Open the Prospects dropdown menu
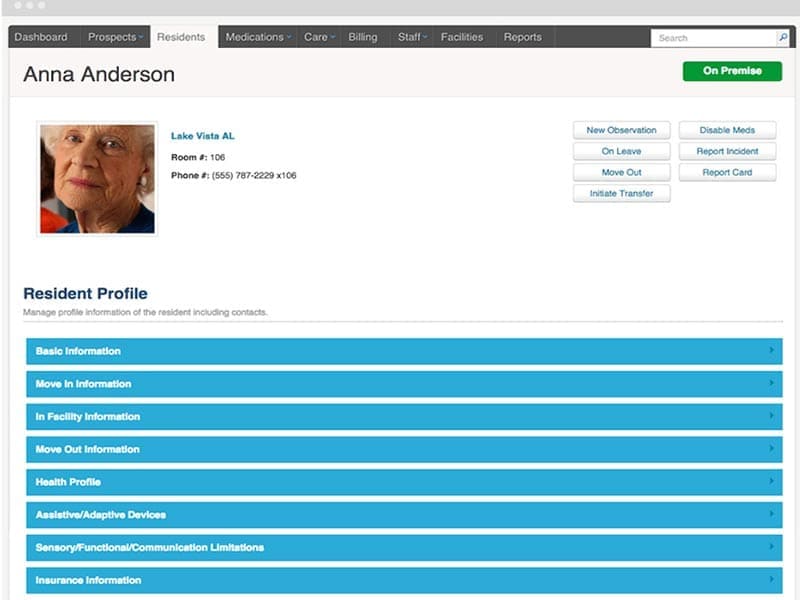 pos(113,36)
